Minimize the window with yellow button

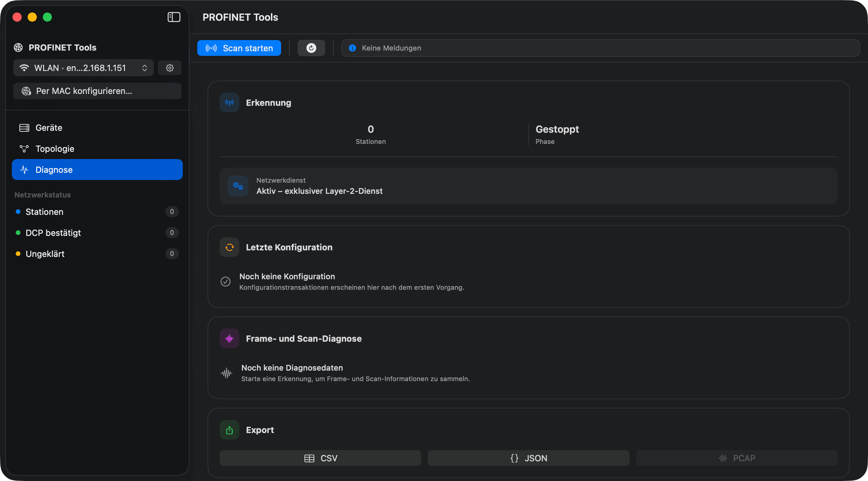tap(32, 17)
